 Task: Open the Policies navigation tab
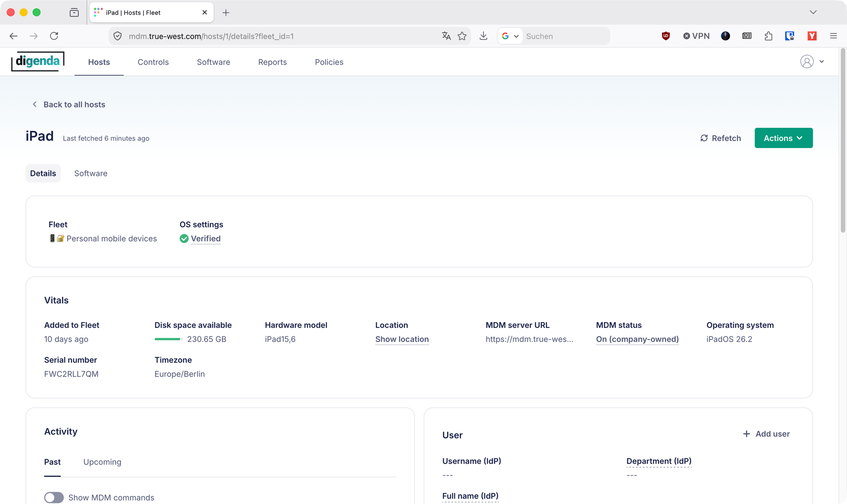[x=329, y=62]
